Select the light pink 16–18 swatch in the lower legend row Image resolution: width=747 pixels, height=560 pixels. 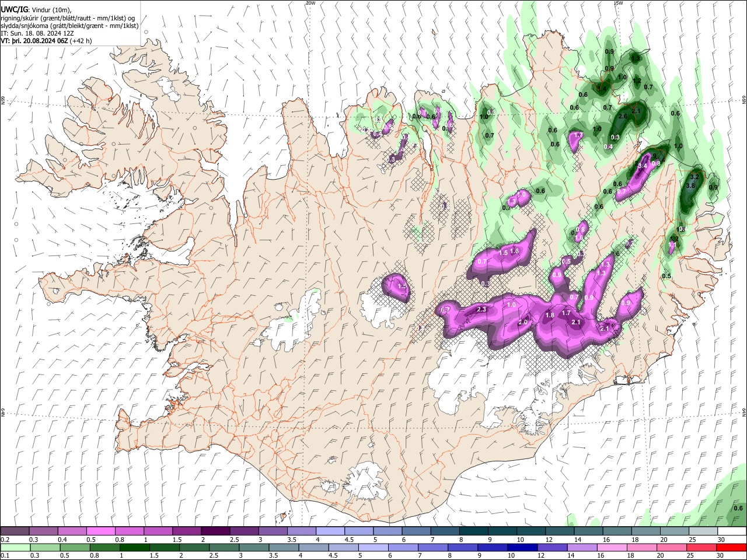click(612, 547)
